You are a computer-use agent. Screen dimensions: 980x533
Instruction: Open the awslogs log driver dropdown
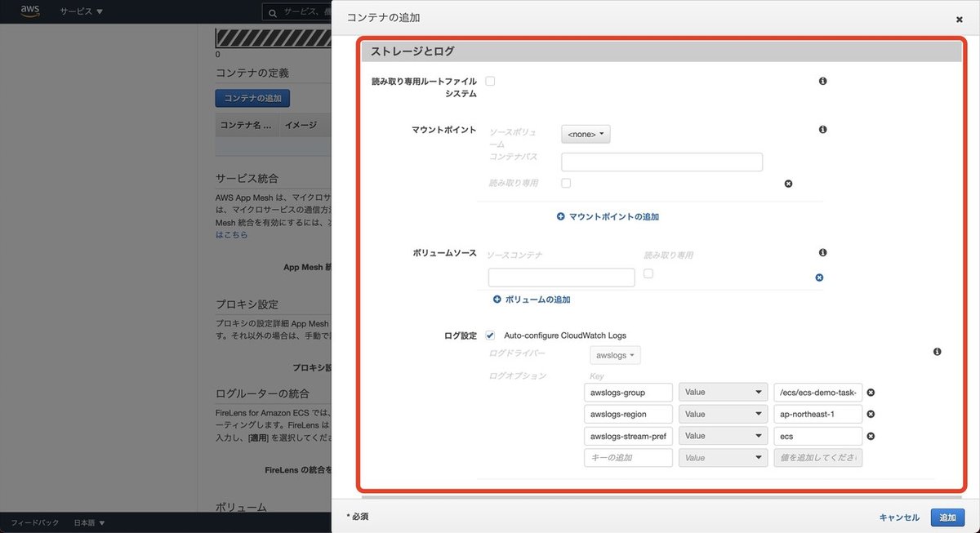coord(614,355)
